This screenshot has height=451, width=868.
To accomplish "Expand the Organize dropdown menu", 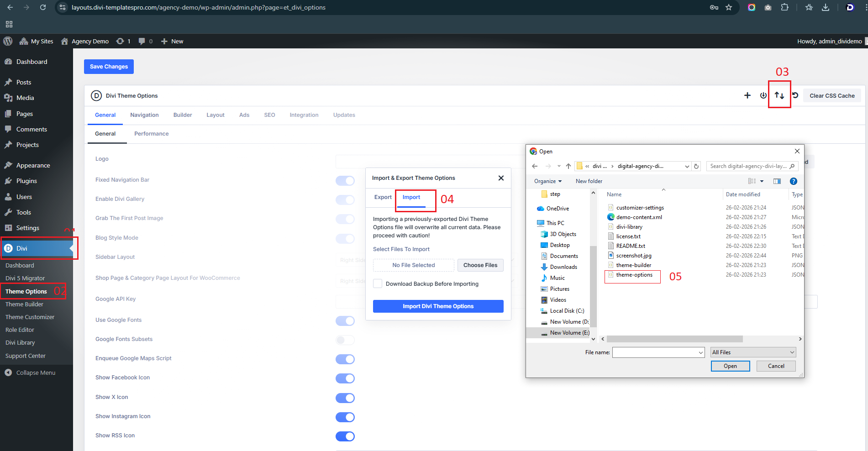I will (x=547, y=181).
